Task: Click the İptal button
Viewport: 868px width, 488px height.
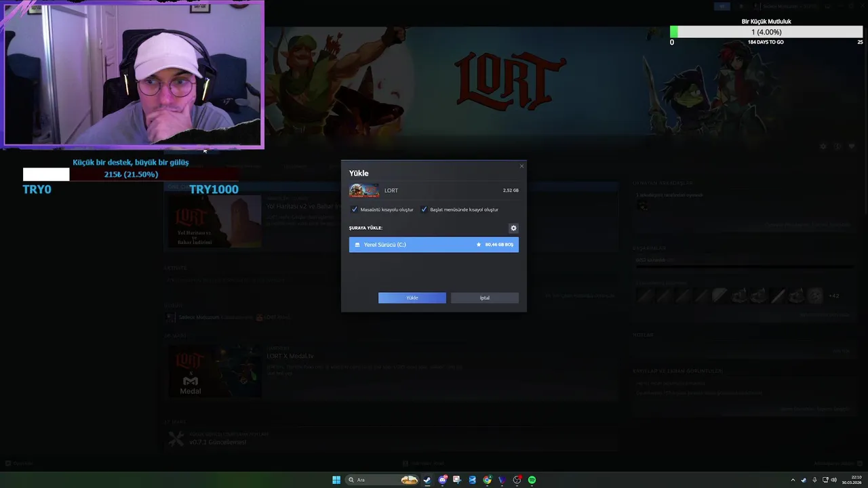Action: point(485,298)
